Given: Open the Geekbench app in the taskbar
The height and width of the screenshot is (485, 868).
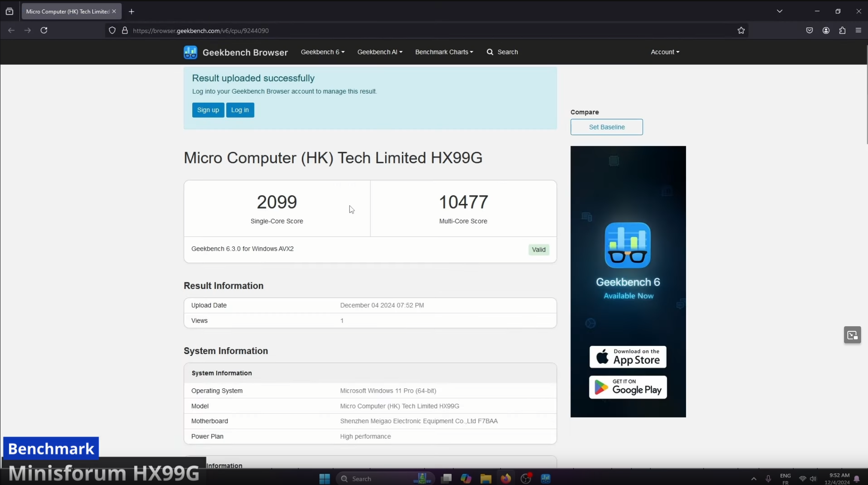Looking at the screenshot, I should (x=546, y=478).
